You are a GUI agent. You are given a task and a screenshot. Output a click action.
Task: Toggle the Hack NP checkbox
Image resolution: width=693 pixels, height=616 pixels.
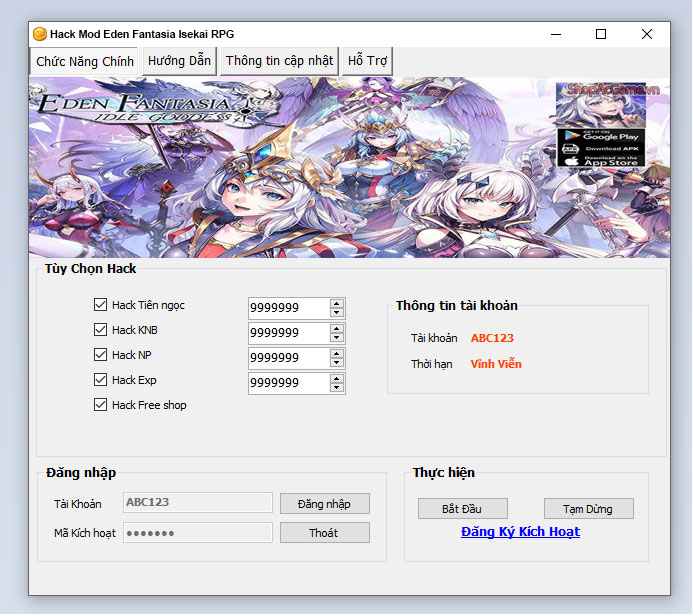point(100,355)
